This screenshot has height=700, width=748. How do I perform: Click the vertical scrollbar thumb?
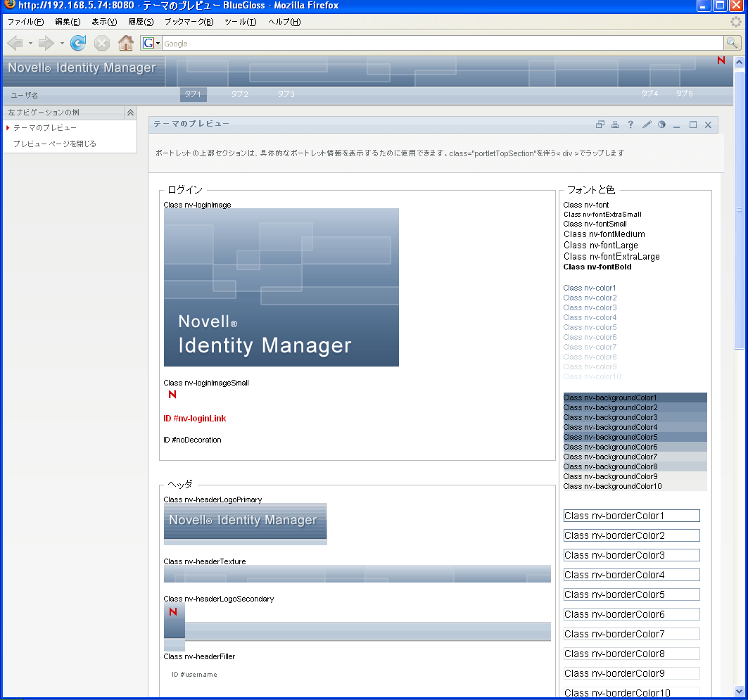click(x=739, y=210)
